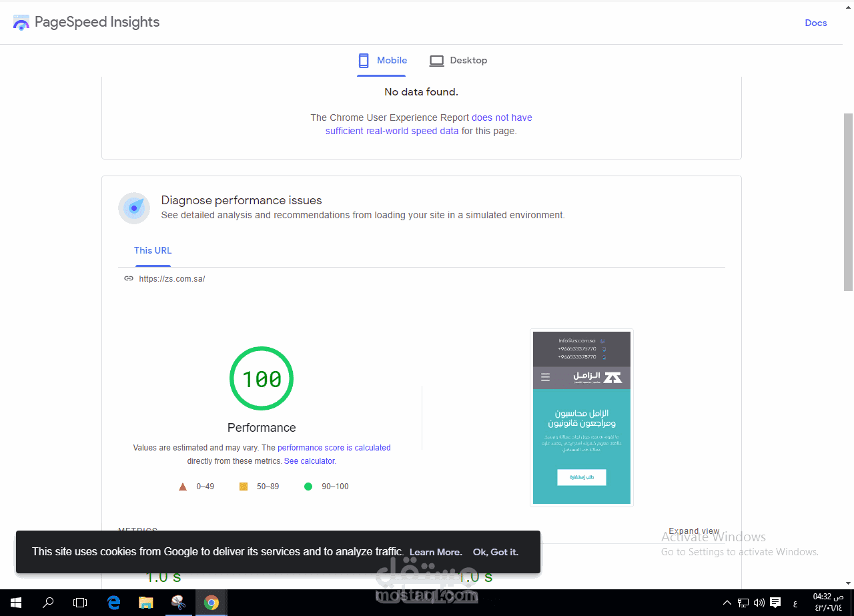Viewport: 854px width, 616px height.
Task: Click the mobile phone icon
Action: [x=364, y=61]
